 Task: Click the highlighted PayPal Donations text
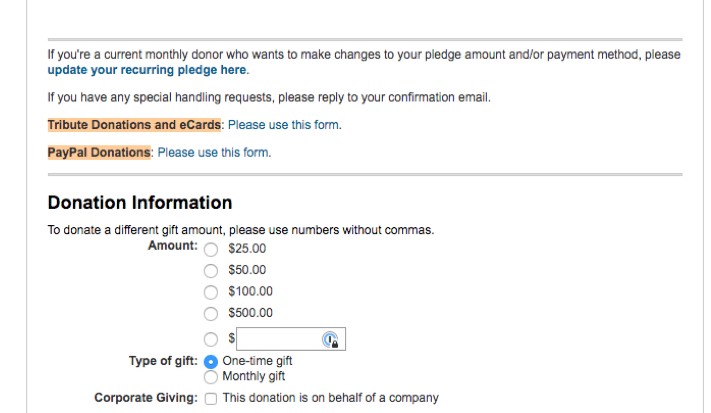99,152
